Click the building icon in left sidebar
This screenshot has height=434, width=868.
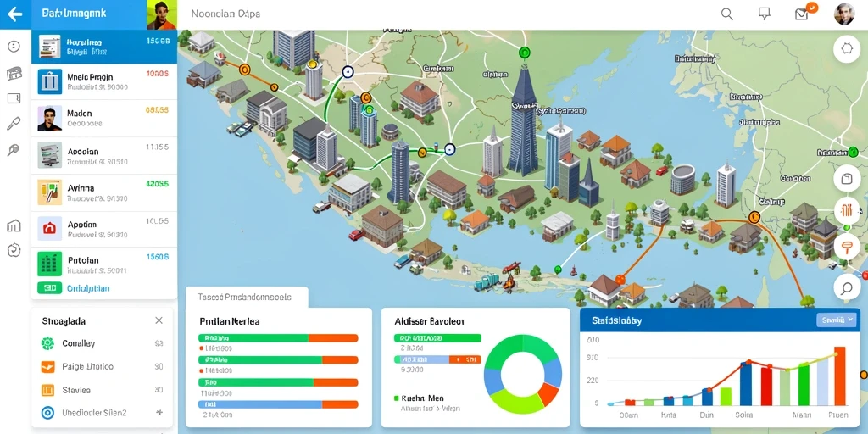(14, 225)
